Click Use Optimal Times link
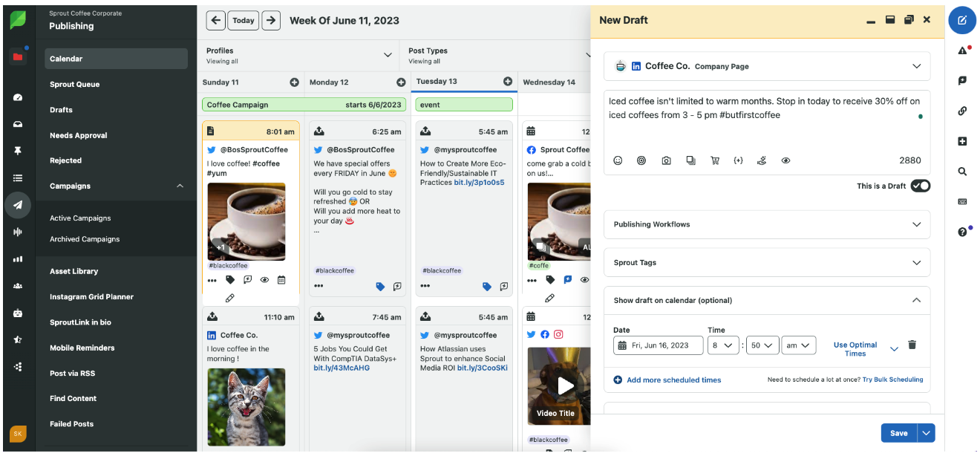The width and height of the screenshot is (980, 459). (x=855, y=349)
